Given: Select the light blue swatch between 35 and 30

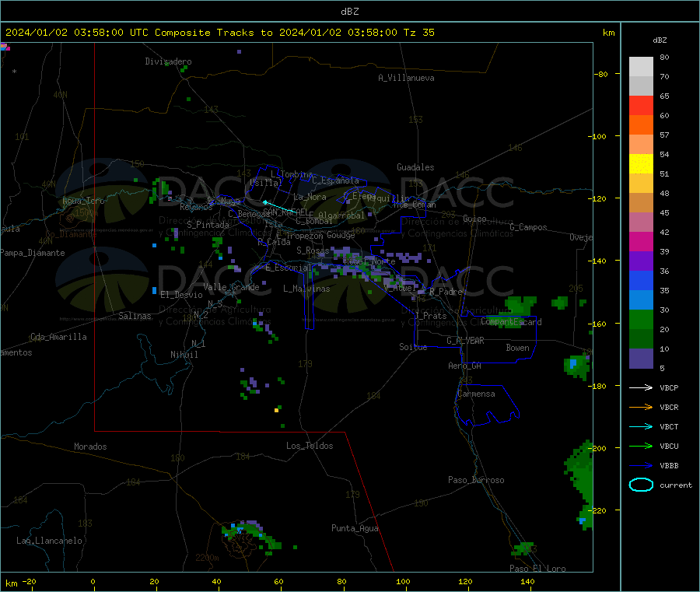Looking at the screenshot, I should pyautogui.click(x=641, y=300).
